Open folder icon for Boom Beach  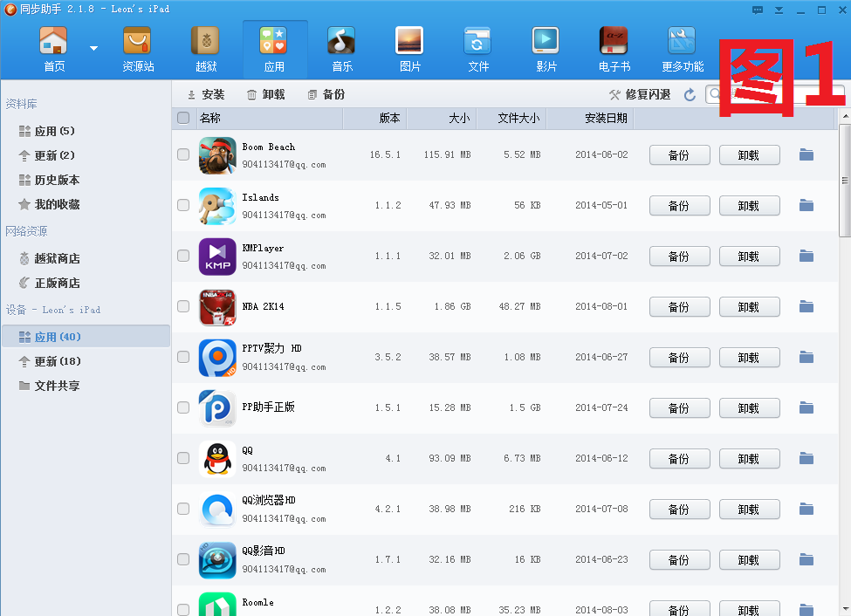806,154
